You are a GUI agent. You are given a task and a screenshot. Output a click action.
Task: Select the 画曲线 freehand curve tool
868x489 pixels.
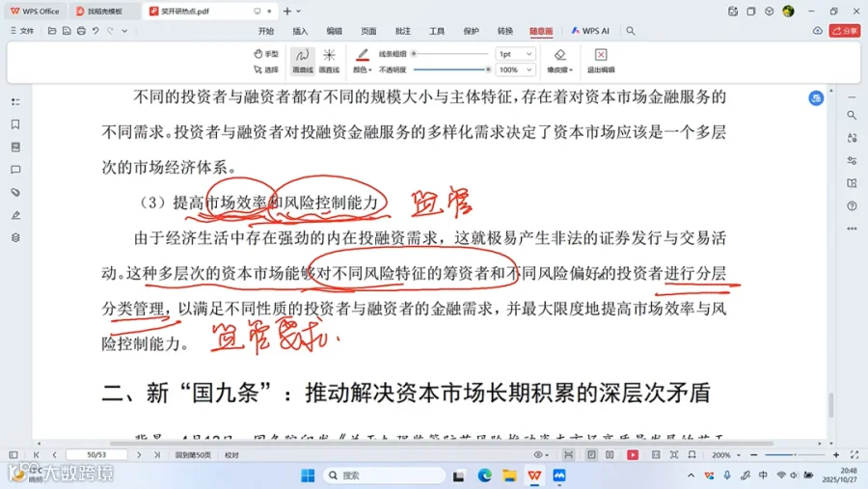click(x=302, y=61)
